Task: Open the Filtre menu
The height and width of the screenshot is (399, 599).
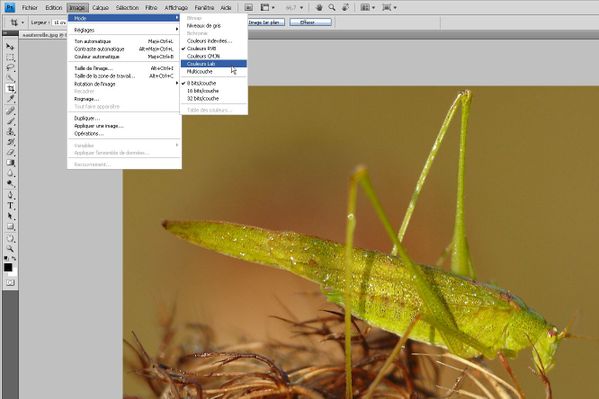Action: click(151, 7)
